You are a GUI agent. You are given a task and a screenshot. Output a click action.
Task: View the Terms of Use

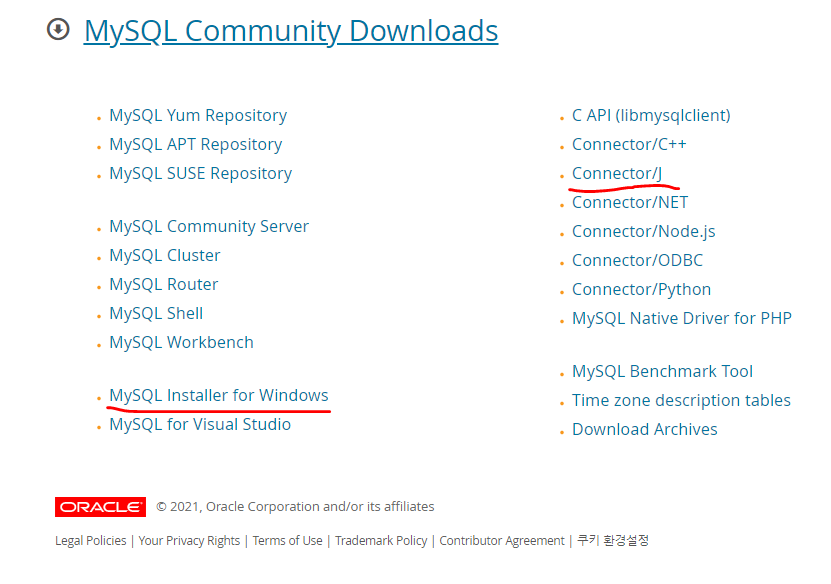click(x=287, y=541)
